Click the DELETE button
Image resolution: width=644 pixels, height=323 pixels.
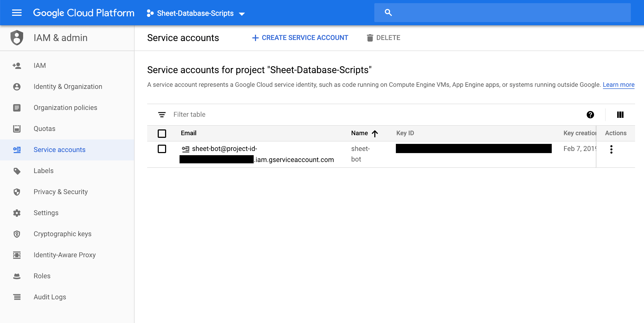(x=384, y=38)
